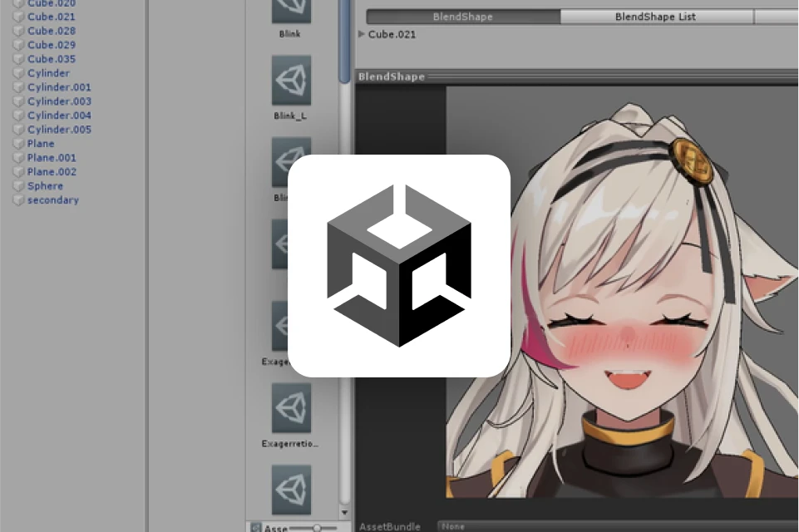Open the Blink_L blendshape asset

291,81
